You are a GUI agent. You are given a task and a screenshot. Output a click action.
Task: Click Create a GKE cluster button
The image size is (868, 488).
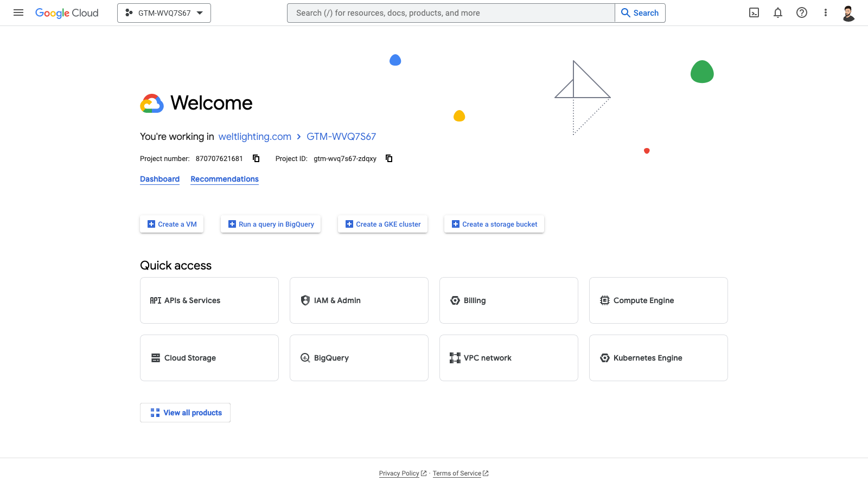click(382, 224)
